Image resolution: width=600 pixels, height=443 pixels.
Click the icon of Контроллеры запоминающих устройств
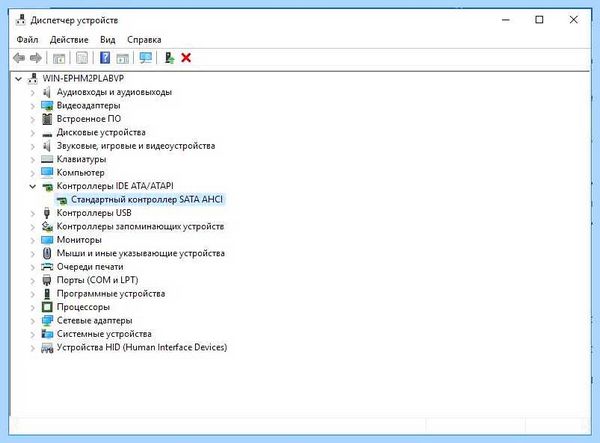coord(47,226)
